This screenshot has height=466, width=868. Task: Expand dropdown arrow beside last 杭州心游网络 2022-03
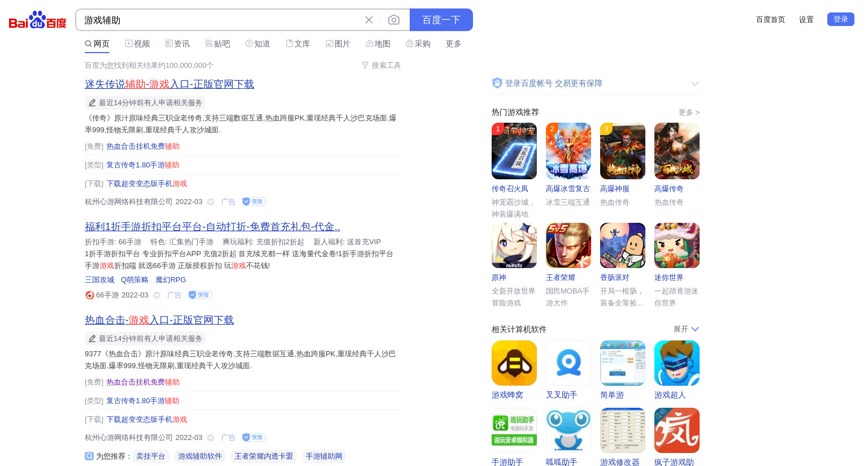(x=211, y=438)
